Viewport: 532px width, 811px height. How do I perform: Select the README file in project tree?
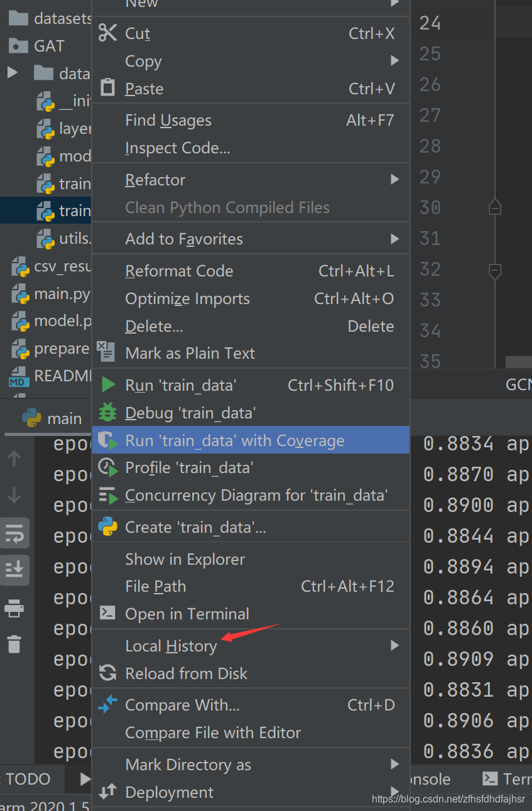50,376
